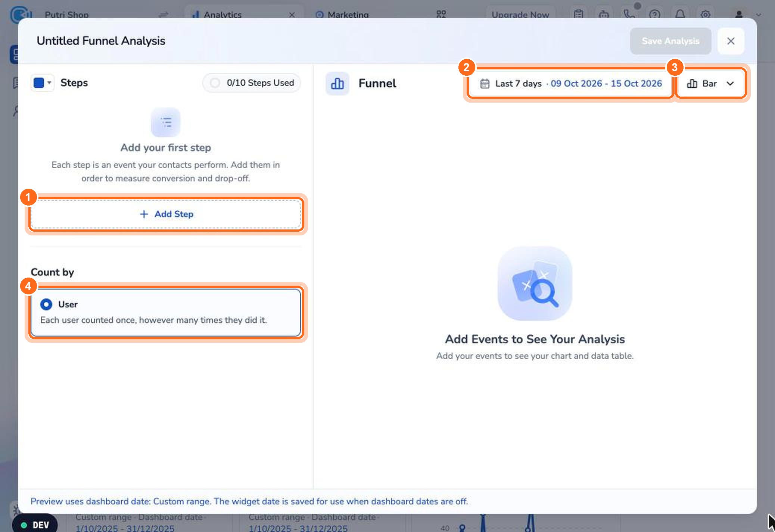Open the settings gear icon

coord(705,15)
